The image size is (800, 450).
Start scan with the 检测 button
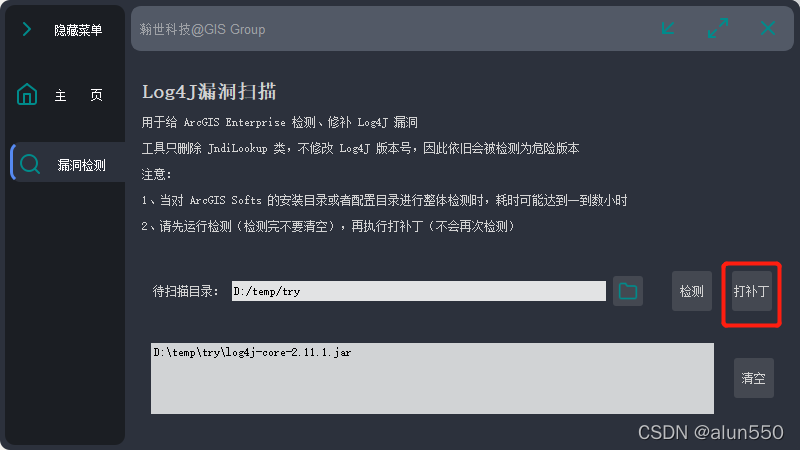click(x=692, y=291)
